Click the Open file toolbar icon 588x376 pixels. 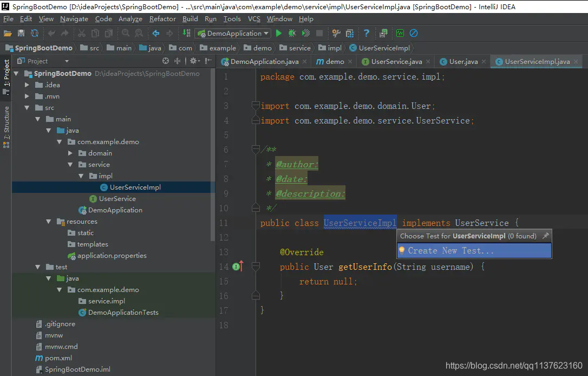[8, 34]
